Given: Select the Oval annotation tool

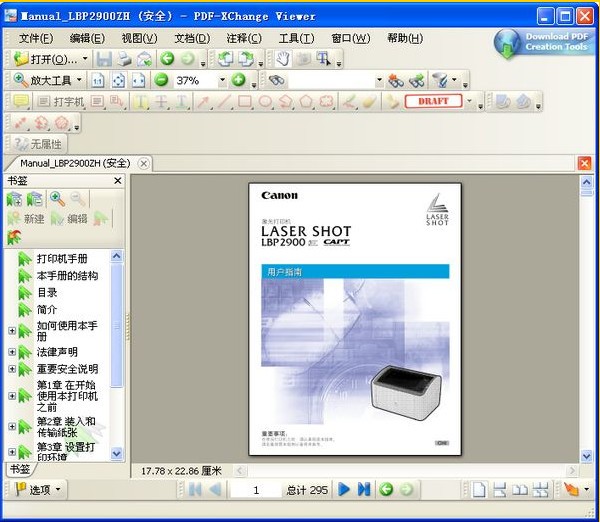Looking at the screenshot, I should coord(266,101).
